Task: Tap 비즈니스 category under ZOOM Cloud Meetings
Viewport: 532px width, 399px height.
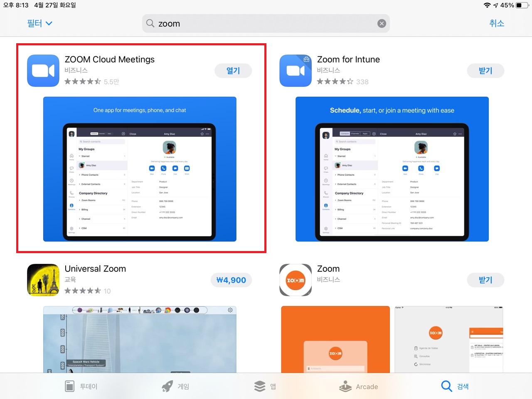Action: point(76,70)
